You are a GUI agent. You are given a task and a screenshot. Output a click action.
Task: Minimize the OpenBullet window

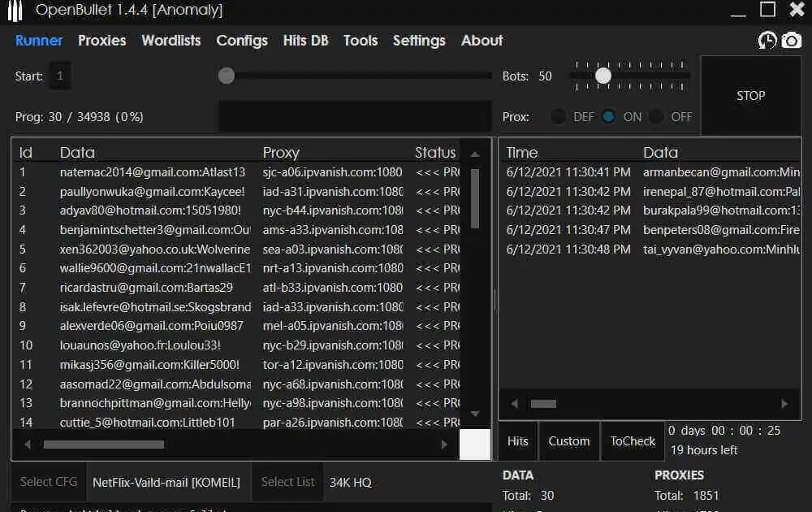(738, 15)
